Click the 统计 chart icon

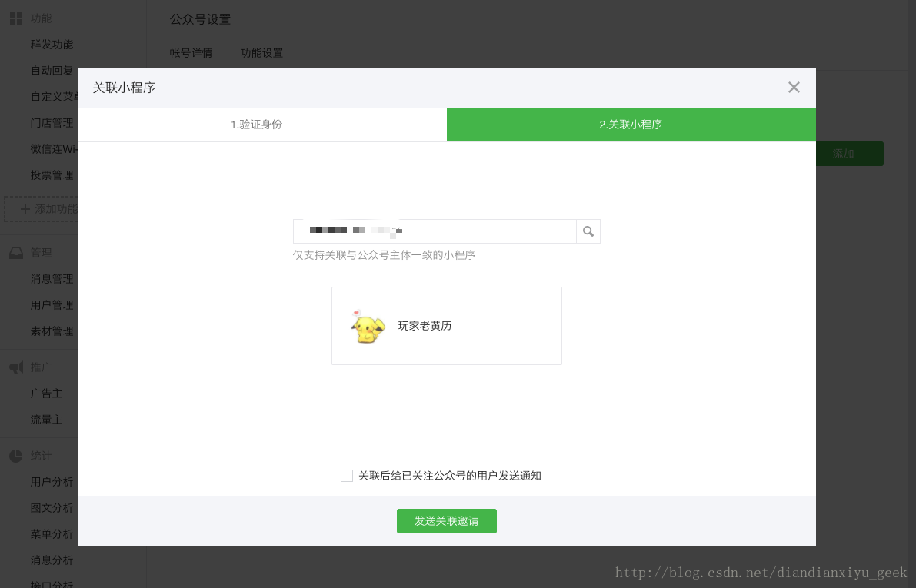point(16,455)
